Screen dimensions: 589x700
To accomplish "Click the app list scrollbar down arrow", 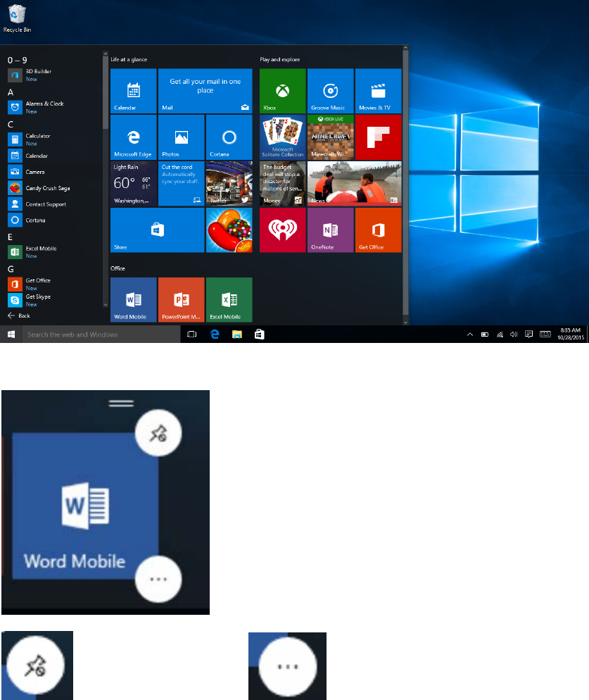I will [106, 305].
